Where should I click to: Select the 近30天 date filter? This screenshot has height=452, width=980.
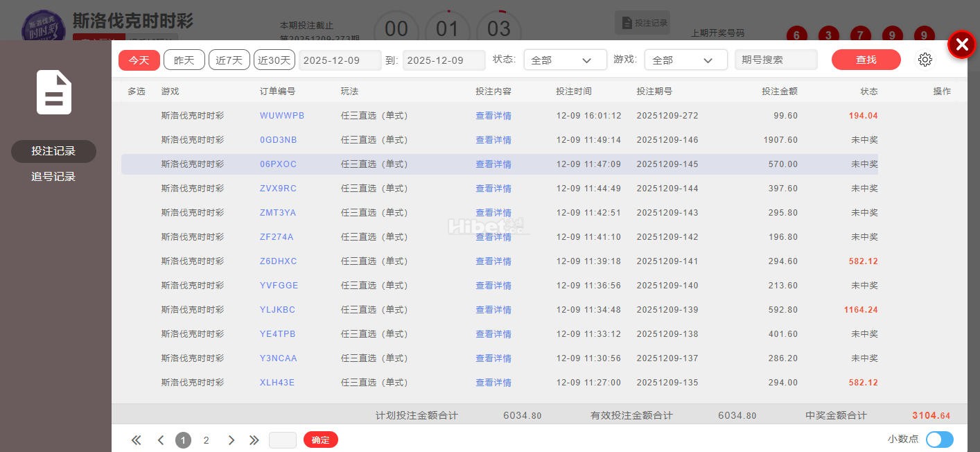274,60
